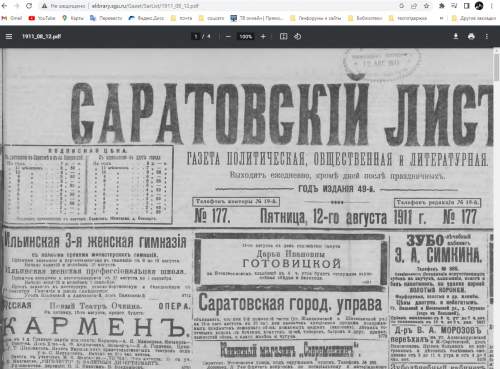Click the 100% zoom level field

pos(246,36)
